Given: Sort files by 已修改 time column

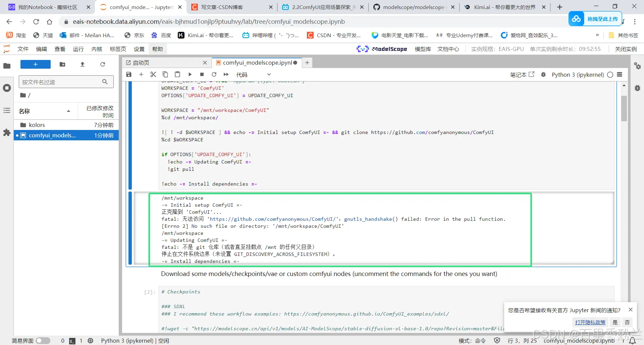Looking at the screenshot, I should click(x=99, y=111).
